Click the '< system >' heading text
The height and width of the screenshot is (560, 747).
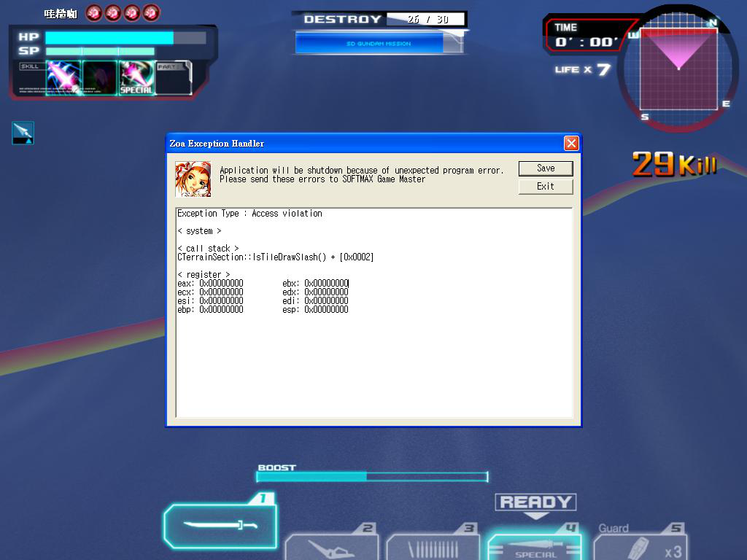coord(199,231)
